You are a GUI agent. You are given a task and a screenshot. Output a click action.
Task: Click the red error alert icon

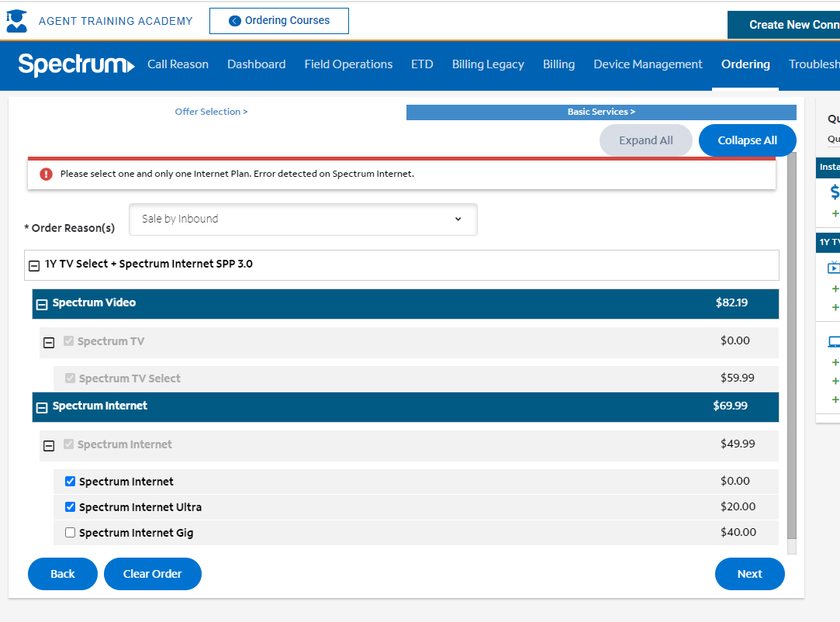[46, 174]
